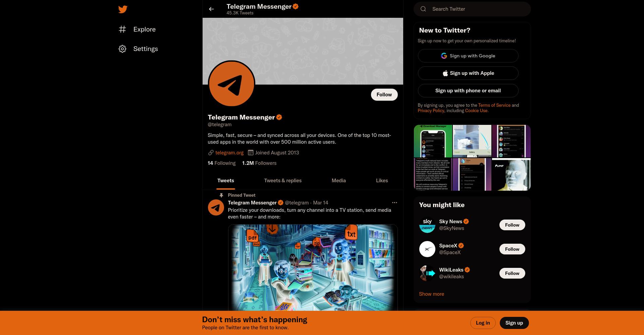The image size is (644, 335).
Task: Open the Sky News avatar
Action: [x=427, y=225]
